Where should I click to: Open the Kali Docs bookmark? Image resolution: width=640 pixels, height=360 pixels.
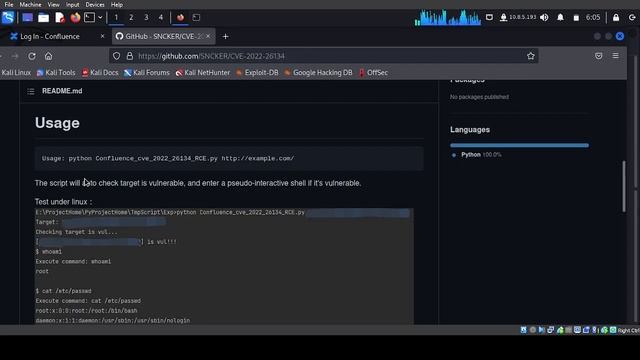pyautogui.click(x=100, y=73)
